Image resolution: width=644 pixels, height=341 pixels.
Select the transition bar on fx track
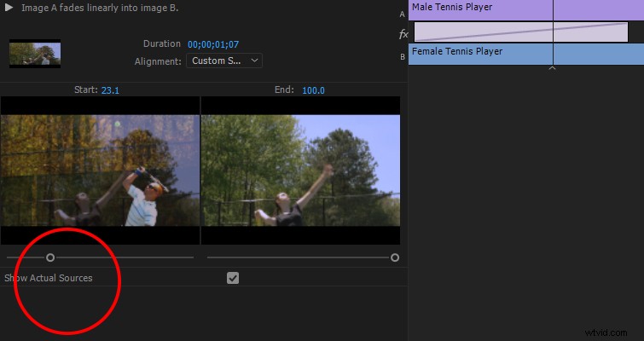(521, 32)
